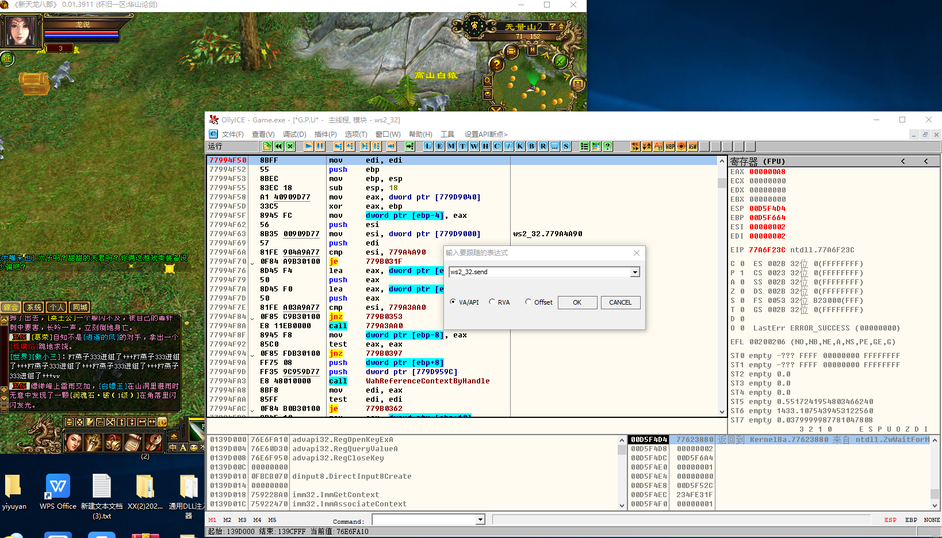
Task: Click the Command text input box
Action: point(424,520)
